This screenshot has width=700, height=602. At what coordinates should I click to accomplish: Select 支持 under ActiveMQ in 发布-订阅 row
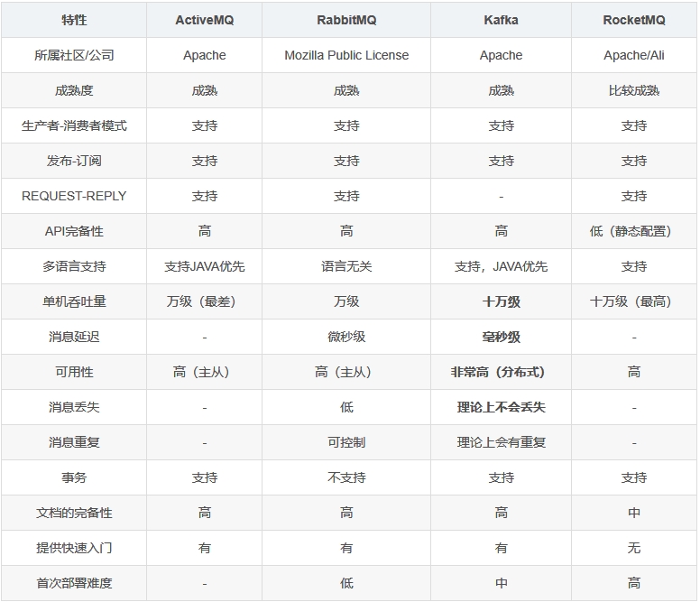pos(205,161)
